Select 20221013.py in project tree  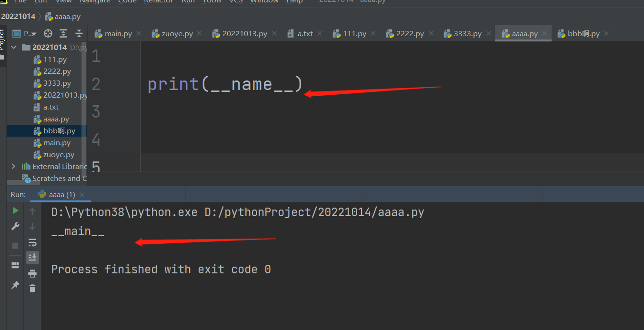pos(60,95)
